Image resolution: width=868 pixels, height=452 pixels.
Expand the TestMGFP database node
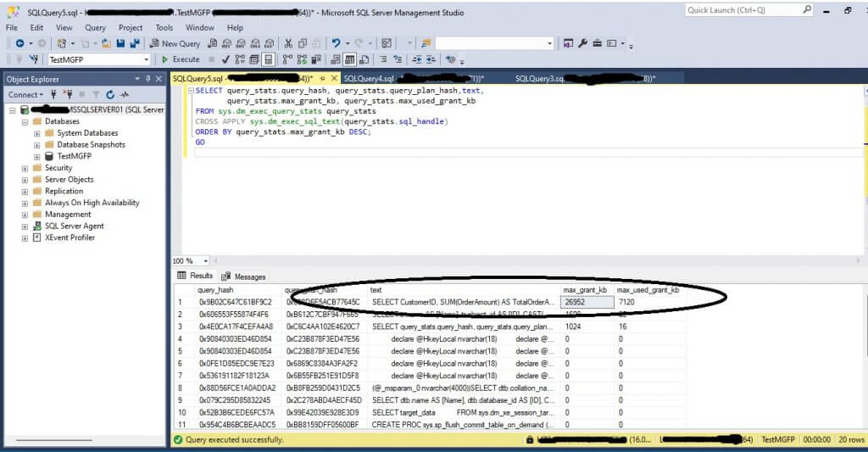[36, 157]
